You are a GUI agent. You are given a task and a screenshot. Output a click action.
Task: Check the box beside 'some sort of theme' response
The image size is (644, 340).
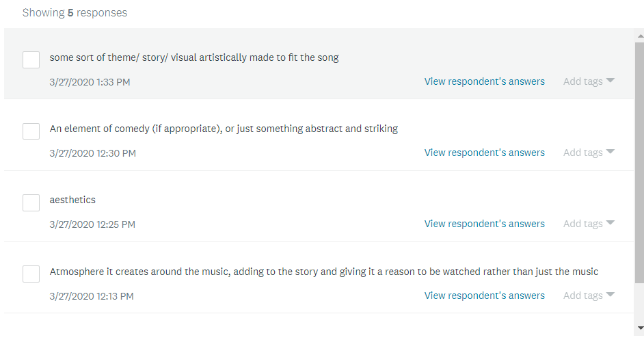pos(31,60)
